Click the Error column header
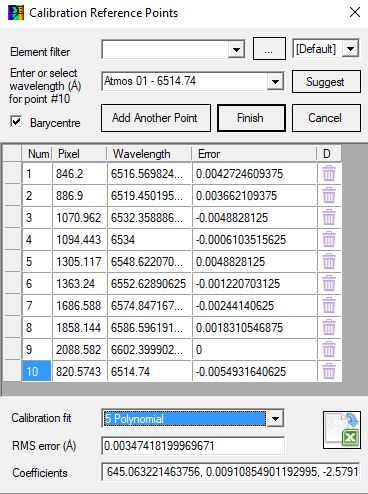This screenshot has height=494, width=368. (254, 154)
